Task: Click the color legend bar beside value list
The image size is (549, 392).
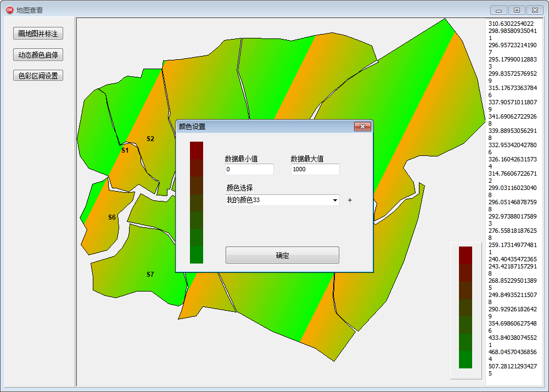Action: pos(466,307)
